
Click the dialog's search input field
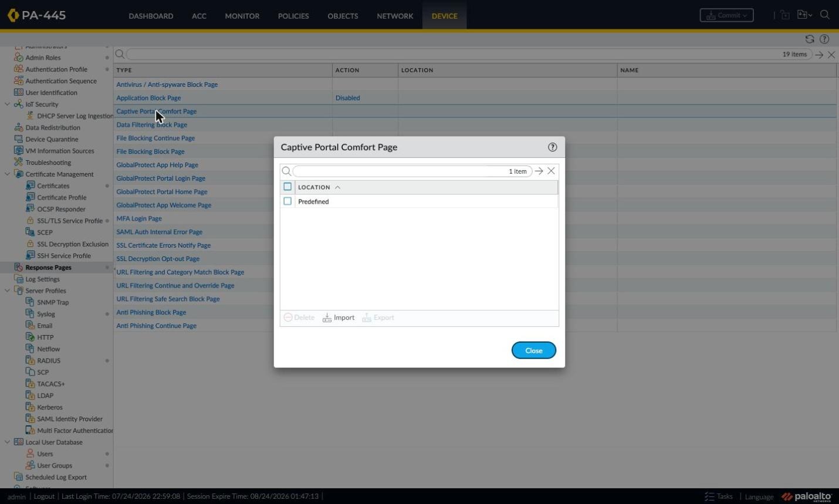412,171
